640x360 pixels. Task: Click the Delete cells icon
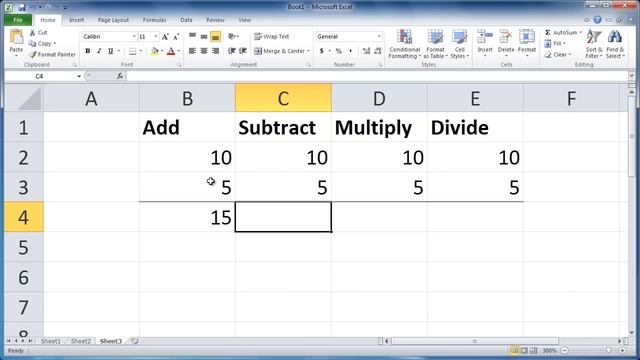click(x=506, y=37)
